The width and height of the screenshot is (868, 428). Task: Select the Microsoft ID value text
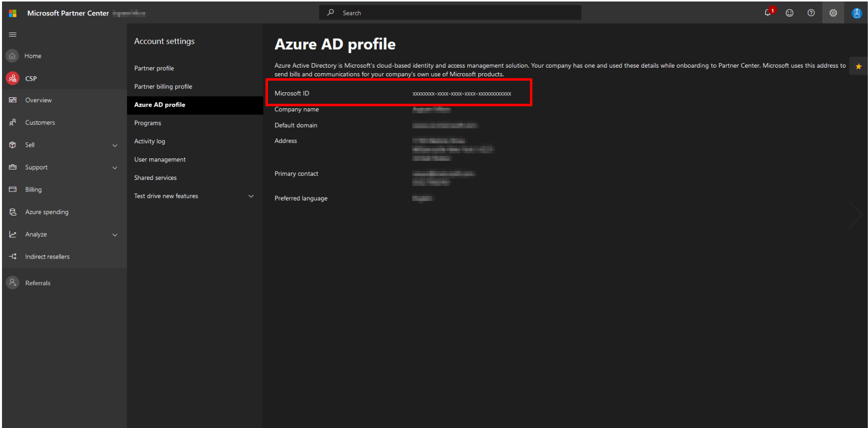pos(461,94)
